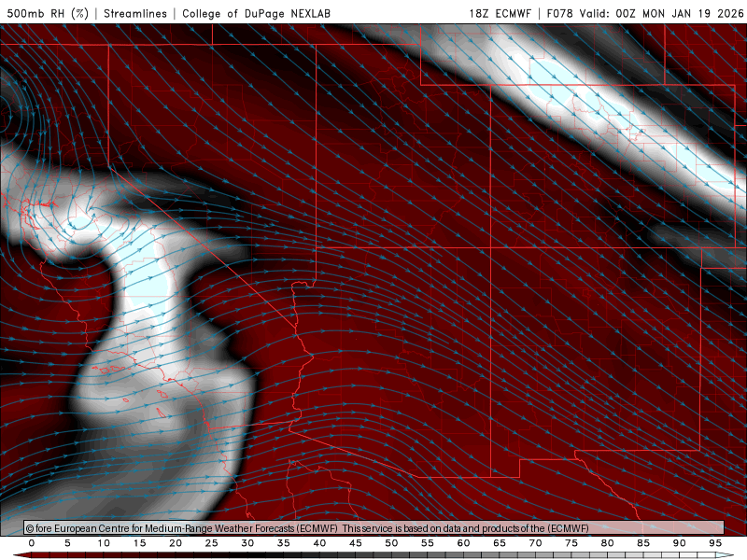
Task: Click the '80' color scale label
Action: coord(608,543)
